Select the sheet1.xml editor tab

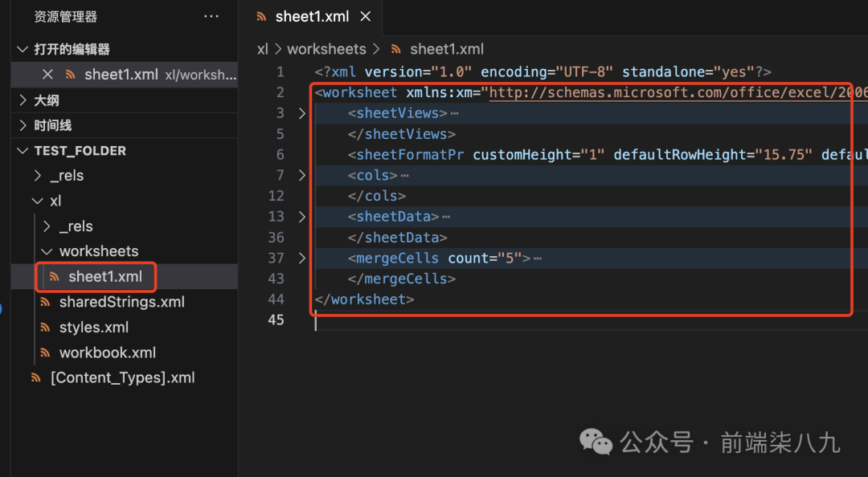point(312,16)
